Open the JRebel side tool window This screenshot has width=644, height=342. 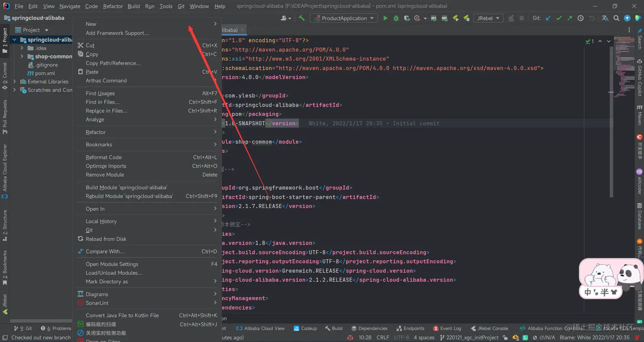pyautogui.click(x=5, y=304)
